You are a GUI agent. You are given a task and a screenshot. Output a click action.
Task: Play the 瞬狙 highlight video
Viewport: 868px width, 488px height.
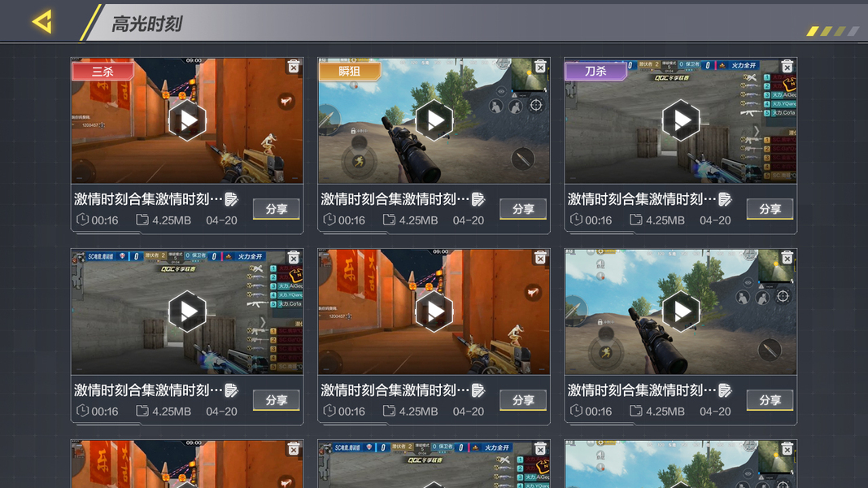pyautogui.click(x=434, y=120)
